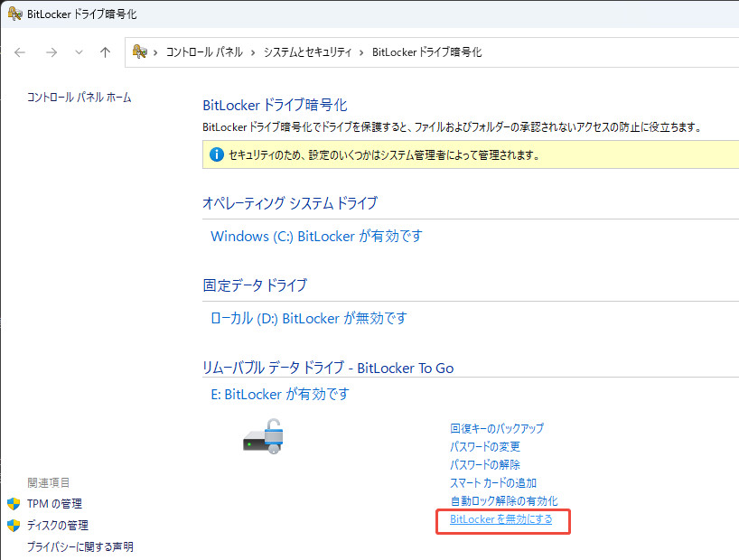The height and width of the screenshot is (560, 739).
Task: Click the shield icon beside ディスクの管理
Action: click(14, 525)
